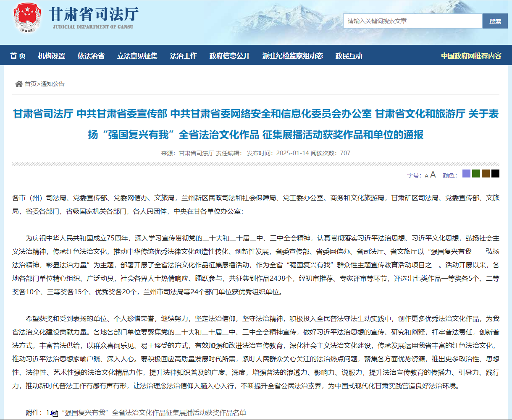Open the 机构设置 menu item
Screen dimensions: 512x420
pos(52,56)
